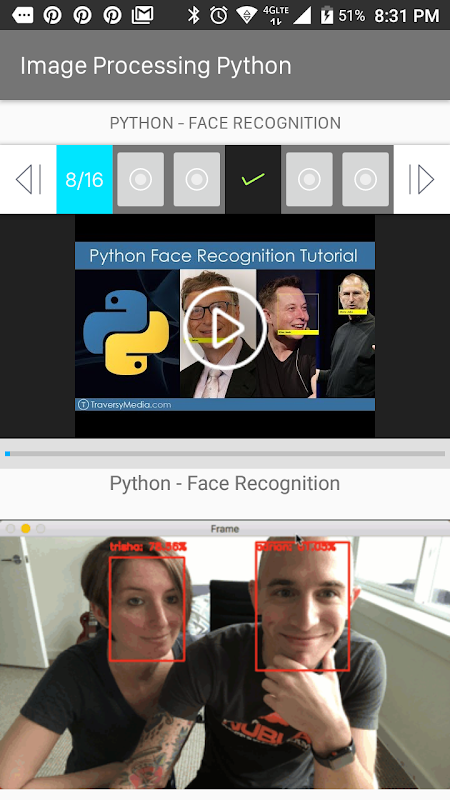
Task: Open the Gmail notification icon
Action: 142,15
